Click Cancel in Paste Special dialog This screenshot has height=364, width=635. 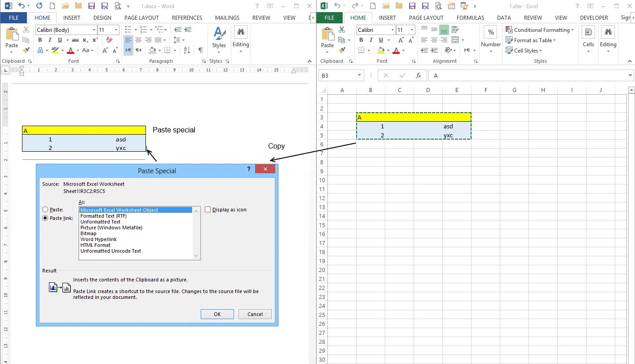(x=255, y=314)
